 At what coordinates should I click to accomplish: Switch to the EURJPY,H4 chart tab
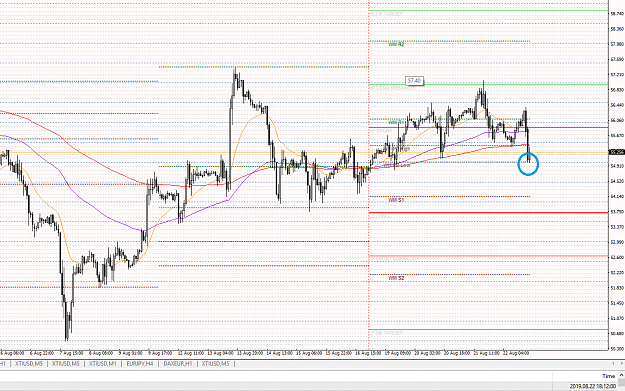[x=140, y=363]
